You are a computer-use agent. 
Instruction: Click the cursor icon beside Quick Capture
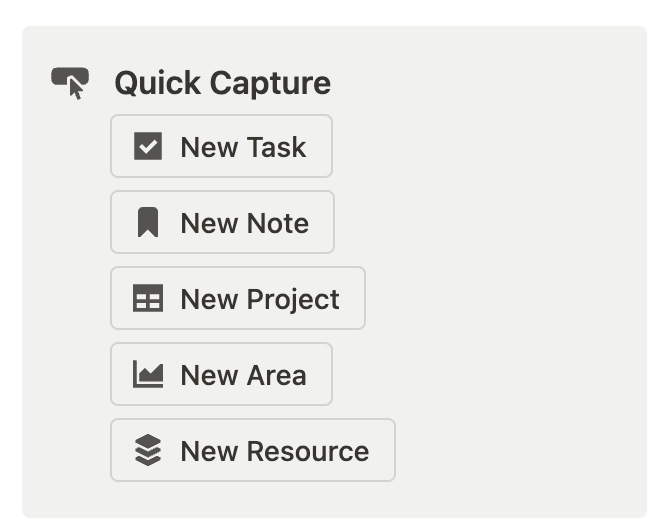click(x=70, y=82)
